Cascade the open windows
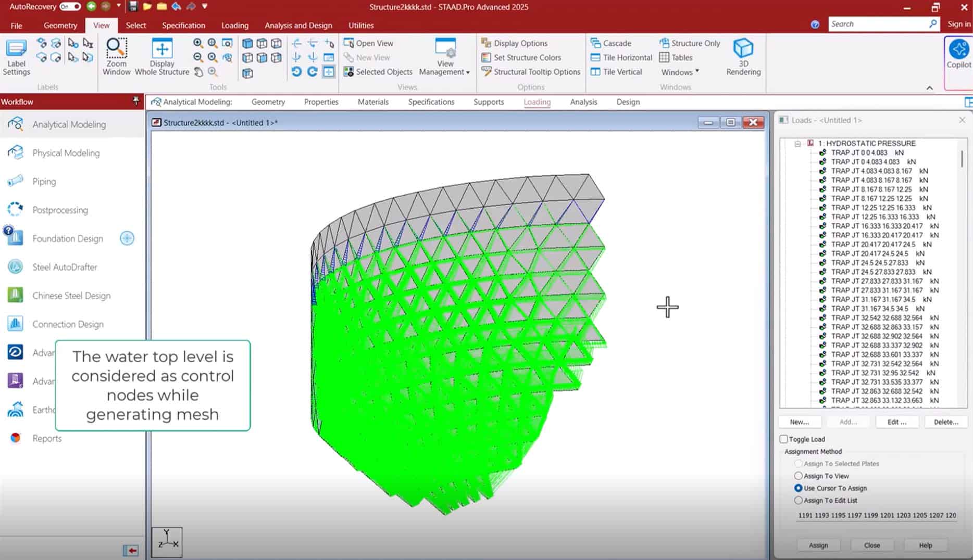973x560 pixels. click(x=611, y=43)
